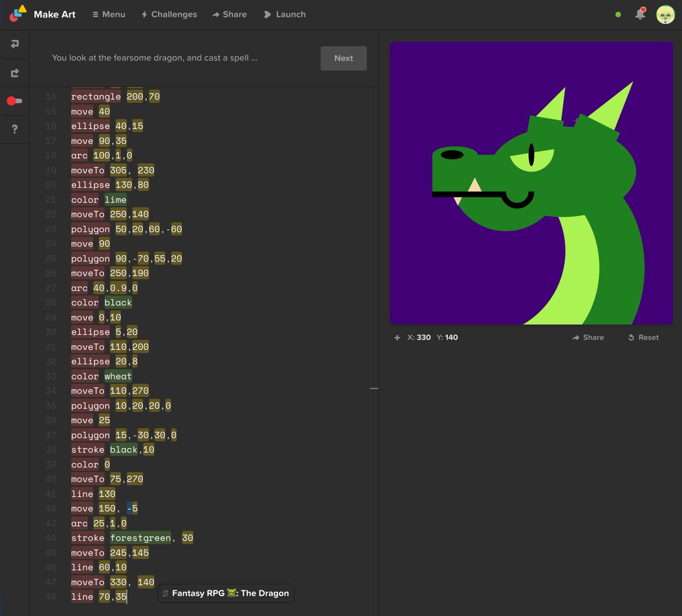Click the Next button
The image size is (682, 616).
click(343, 58)
